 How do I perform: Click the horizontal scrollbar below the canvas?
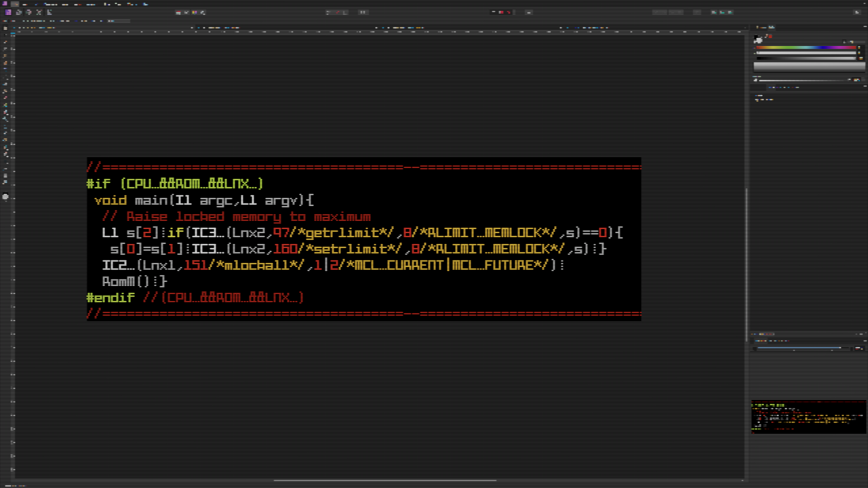coord(385,480)
